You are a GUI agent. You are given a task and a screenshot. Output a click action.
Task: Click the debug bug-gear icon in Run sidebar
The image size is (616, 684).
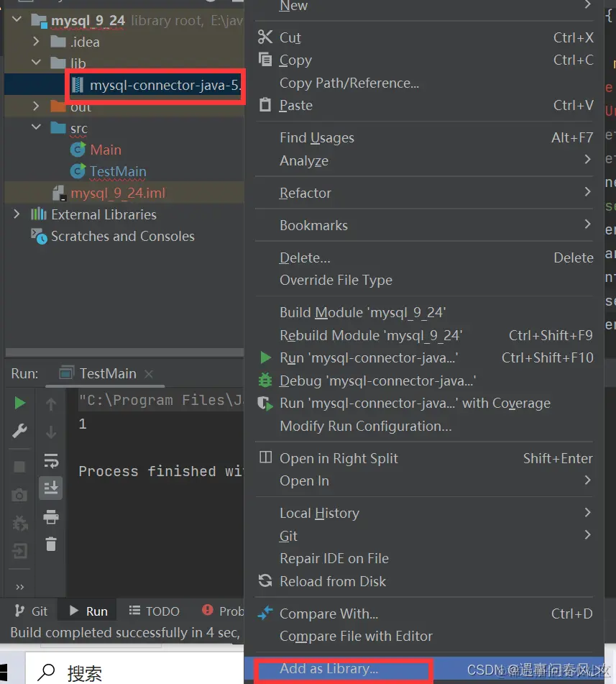coord(19,523)
